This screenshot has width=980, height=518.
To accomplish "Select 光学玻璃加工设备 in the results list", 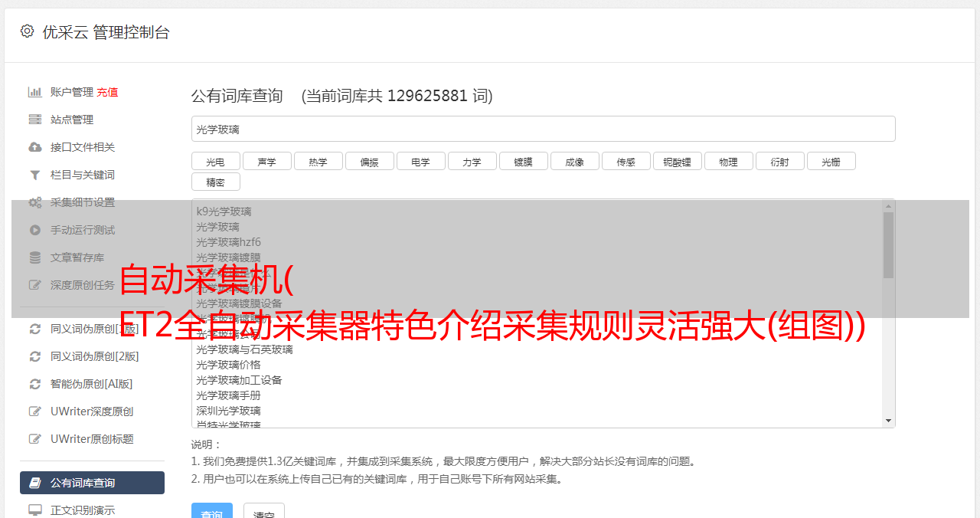I will point(239,380).
